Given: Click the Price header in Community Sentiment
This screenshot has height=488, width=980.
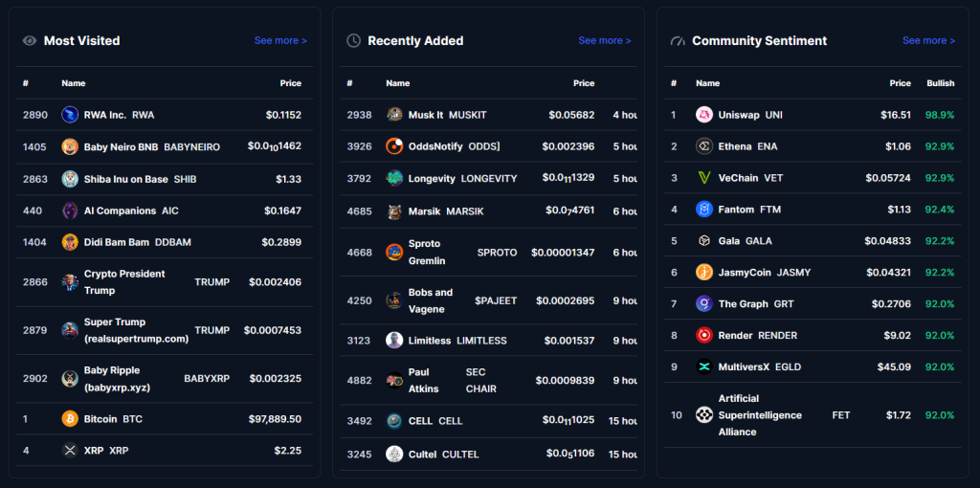Looking at the screenshot, I should coord(901,83).
